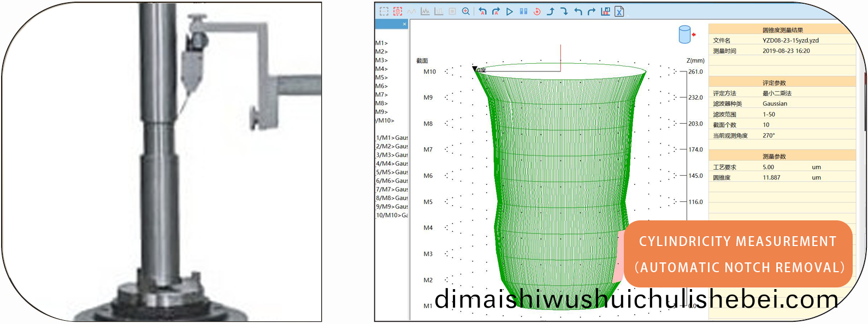Click the blue arrow turning upward
This screenshot has height=324, width=868.
tap(551, 11)
